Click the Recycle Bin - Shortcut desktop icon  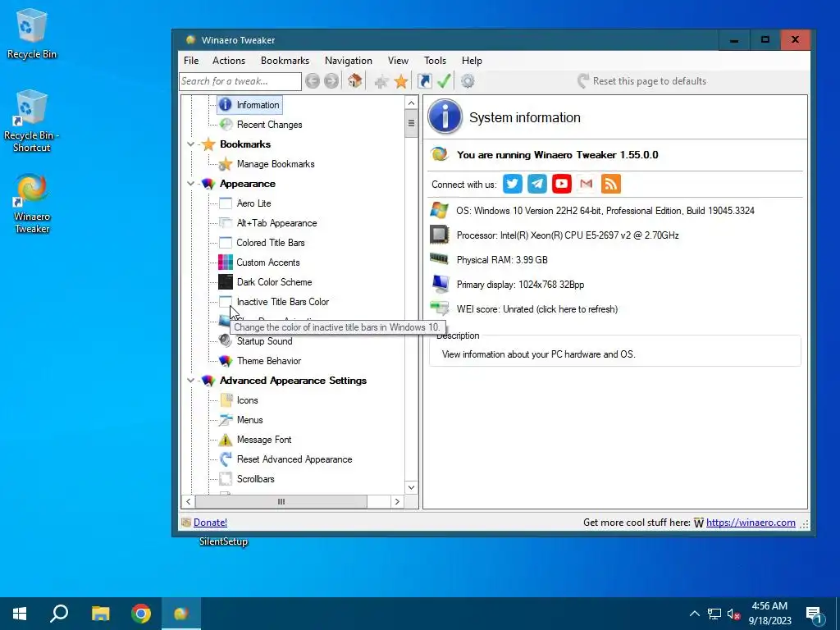tap(31, 121)
